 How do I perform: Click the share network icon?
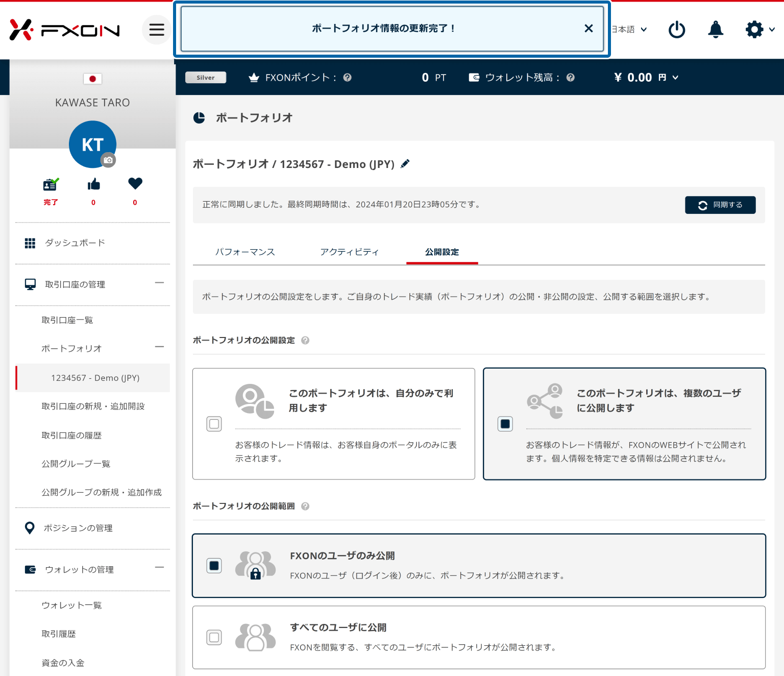[x=545, y=401]
